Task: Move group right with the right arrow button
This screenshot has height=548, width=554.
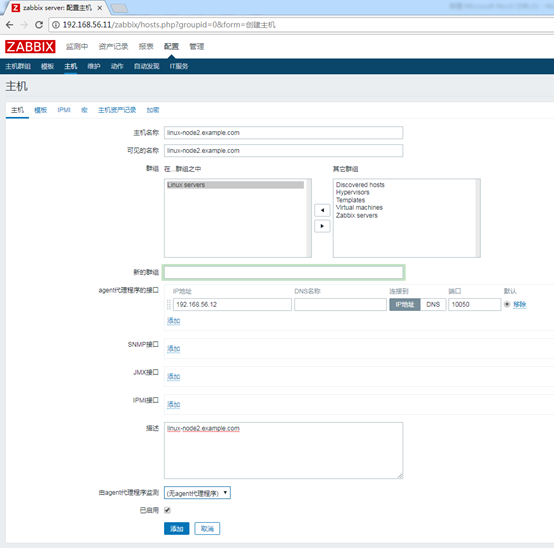Action: coord(322,226)
